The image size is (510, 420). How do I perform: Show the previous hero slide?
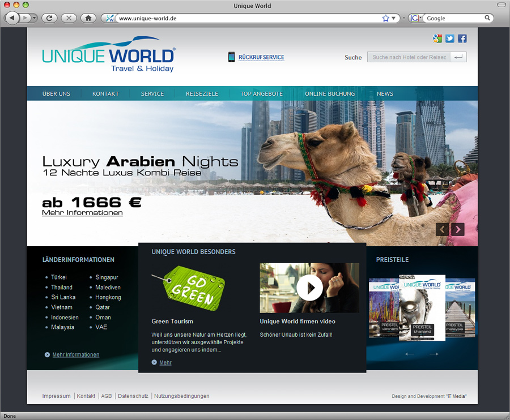tap(442, 230)
